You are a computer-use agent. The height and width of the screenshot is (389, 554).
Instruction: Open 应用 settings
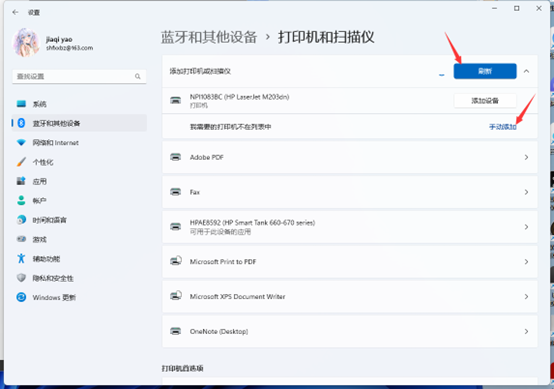point(79,181)
